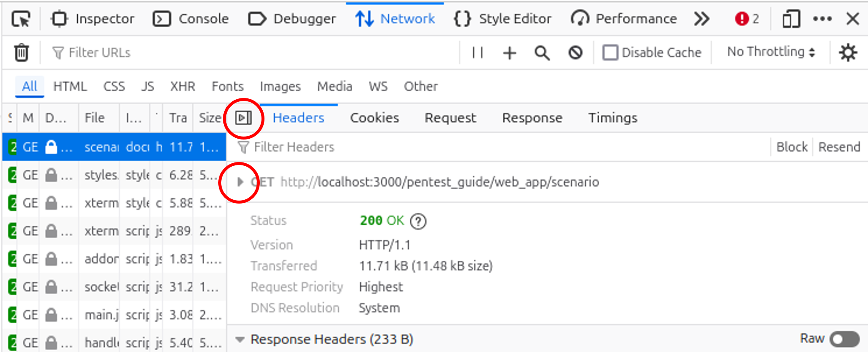The height and width of the screenshot is (352, 868).
Task: Select the handle script request row
Action: click(x=114, y=341)
